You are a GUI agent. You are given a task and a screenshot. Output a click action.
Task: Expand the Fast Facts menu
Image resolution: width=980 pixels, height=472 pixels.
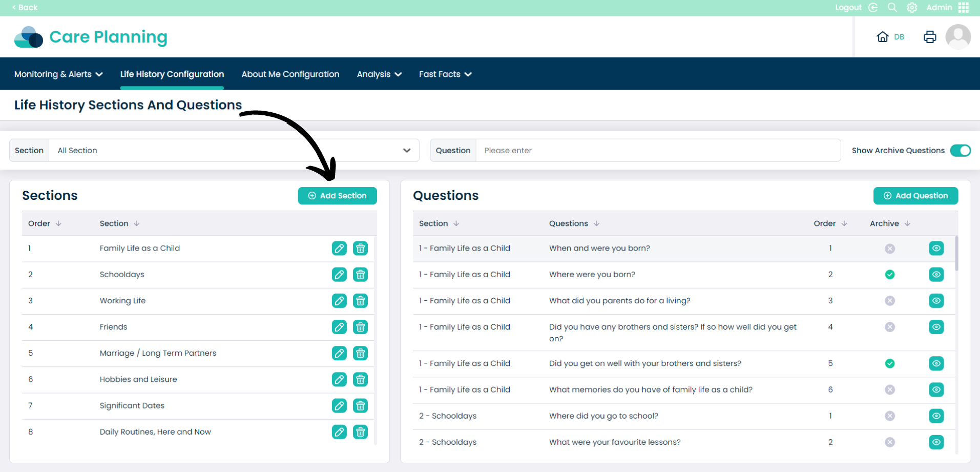[x=445, y=74]
